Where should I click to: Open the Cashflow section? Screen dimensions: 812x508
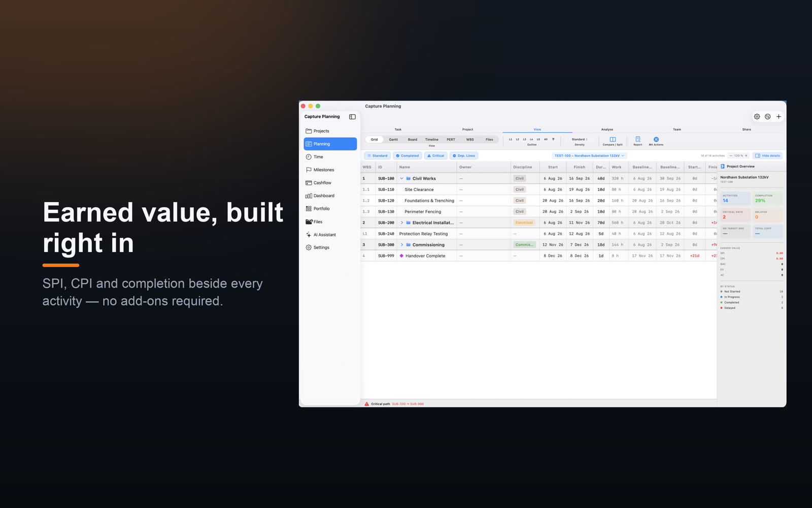pos(330,183)
